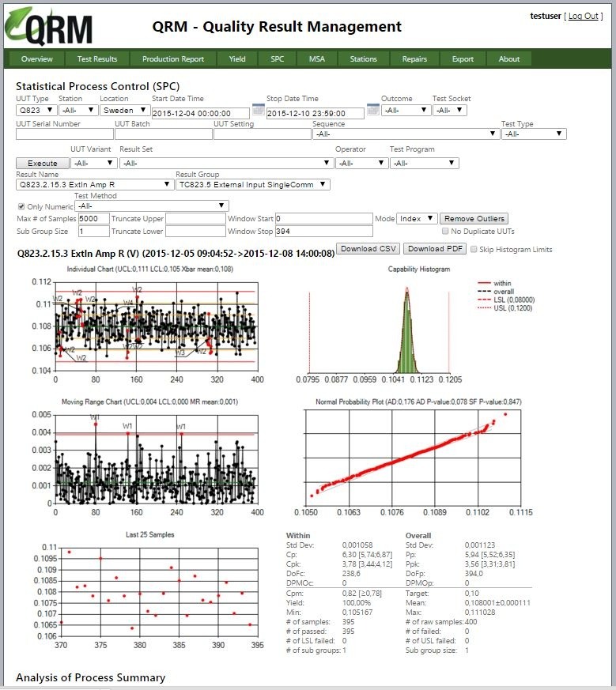Click the 'Analysis of Process Summary' heading
Viewport: 616px width, 690px height.
tap(91, 677)
